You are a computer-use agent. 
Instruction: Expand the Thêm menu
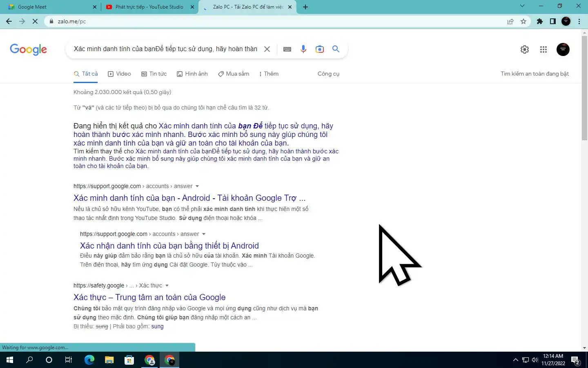pyautogui.click(x=269, y=74)
